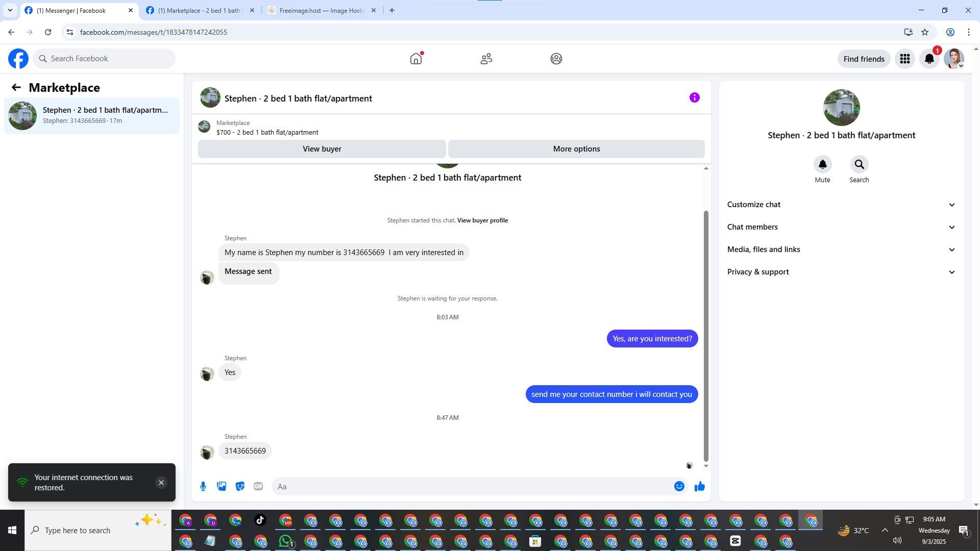Close the Freeimage.host tab
Image resolution: width=980 pixels, height=551 pixels.
[x=374, y=10]
